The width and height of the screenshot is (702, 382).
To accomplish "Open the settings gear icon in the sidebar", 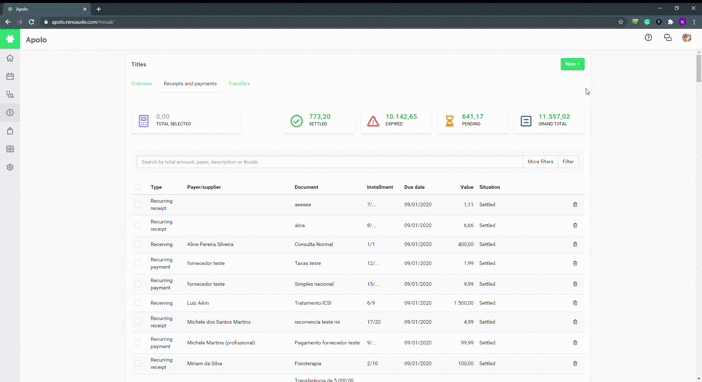I will pos(10,167).
